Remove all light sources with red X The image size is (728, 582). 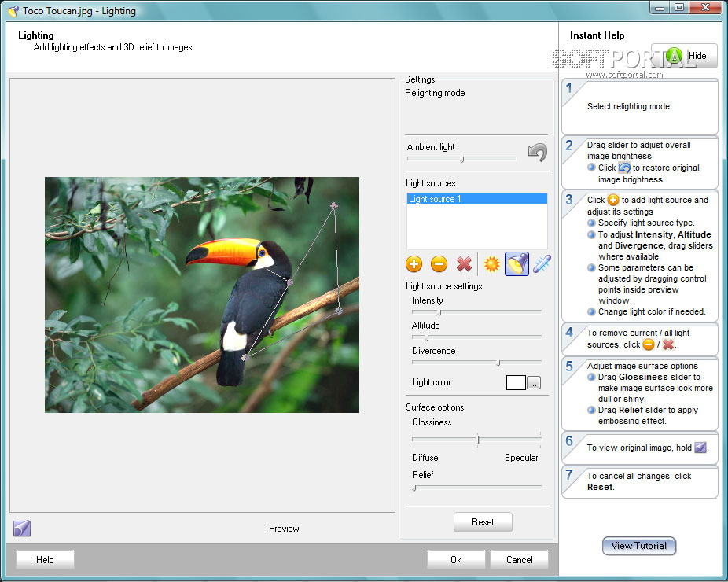pos(464,263)
